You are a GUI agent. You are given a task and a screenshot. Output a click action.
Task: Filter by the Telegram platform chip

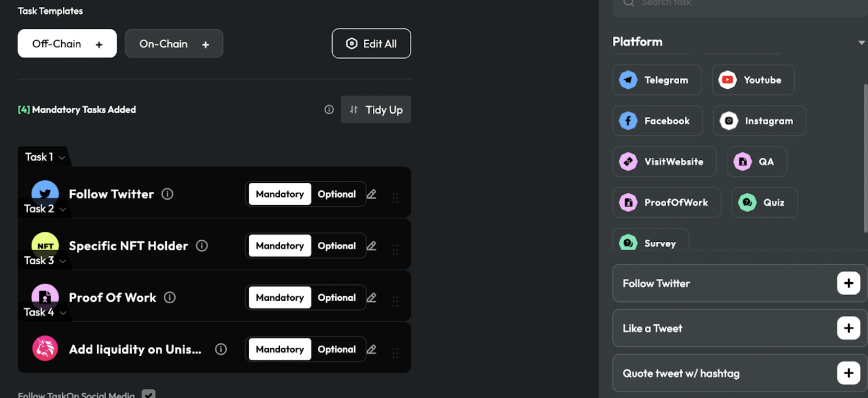click(x=656, y=80)
